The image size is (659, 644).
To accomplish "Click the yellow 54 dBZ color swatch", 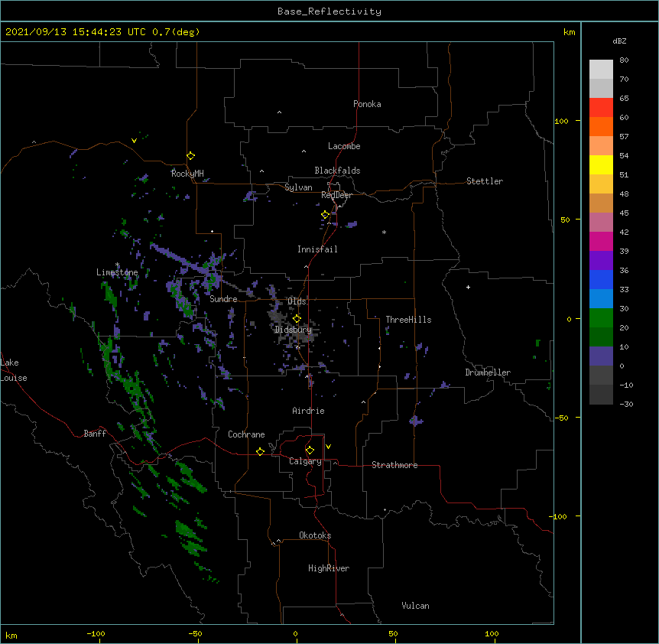I will point(601,164).
